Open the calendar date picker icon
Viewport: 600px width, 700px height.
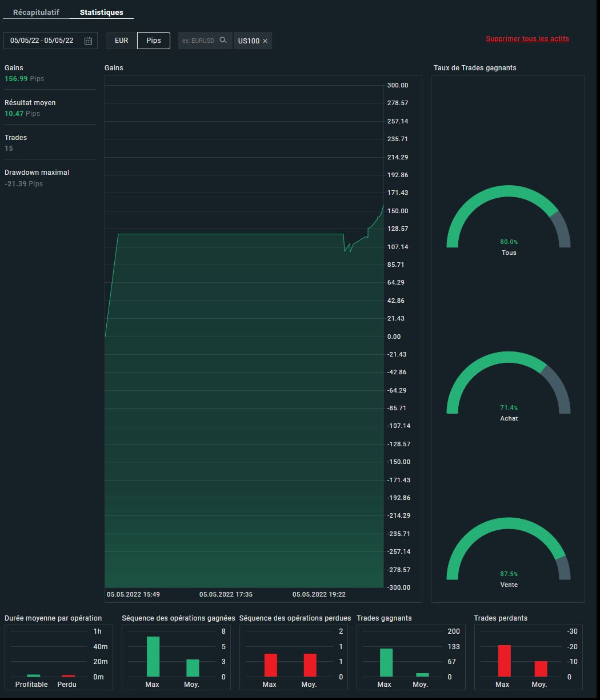pyautogui.click(x=88, y=41)
